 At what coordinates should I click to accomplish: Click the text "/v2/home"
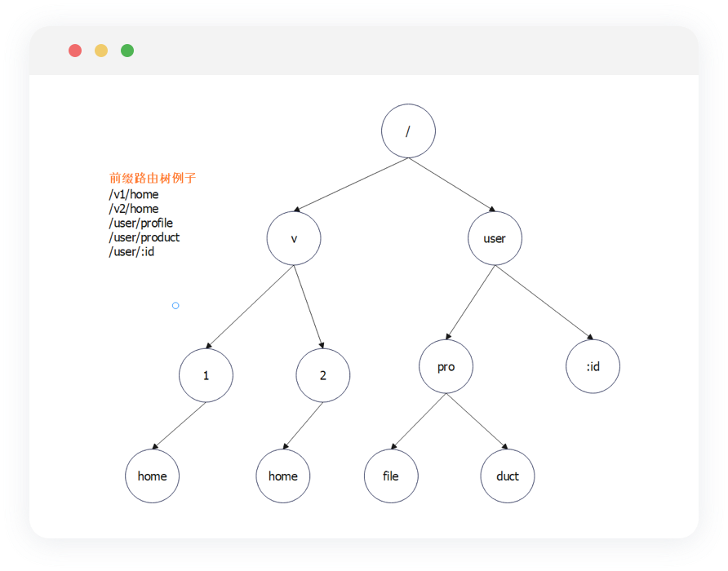click(x=134, y=209)
